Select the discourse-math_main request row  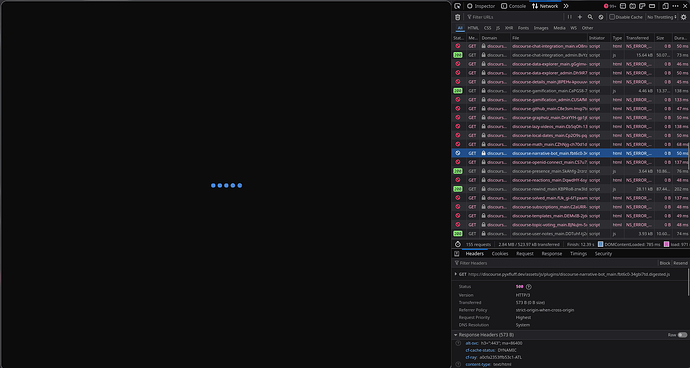(x=570, y=144)
